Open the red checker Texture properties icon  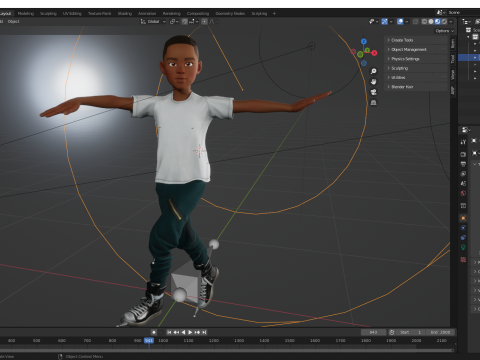[463, 259]
